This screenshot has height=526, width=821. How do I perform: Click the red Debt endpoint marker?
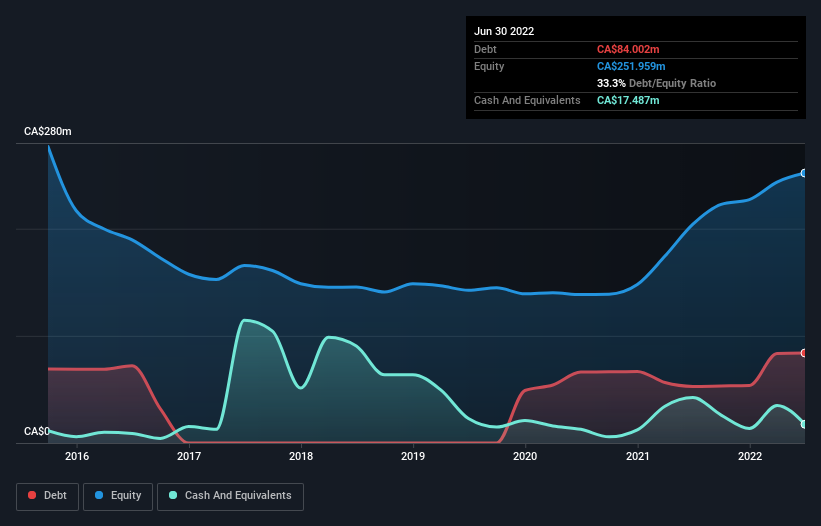coord(804,353)
